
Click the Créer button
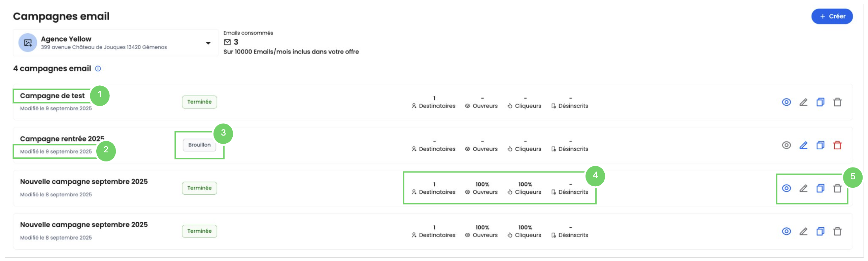click(832, 16)
